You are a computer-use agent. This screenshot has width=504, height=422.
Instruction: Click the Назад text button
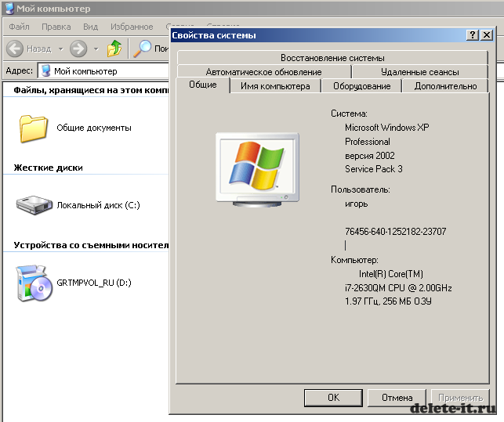pos(39,49)
